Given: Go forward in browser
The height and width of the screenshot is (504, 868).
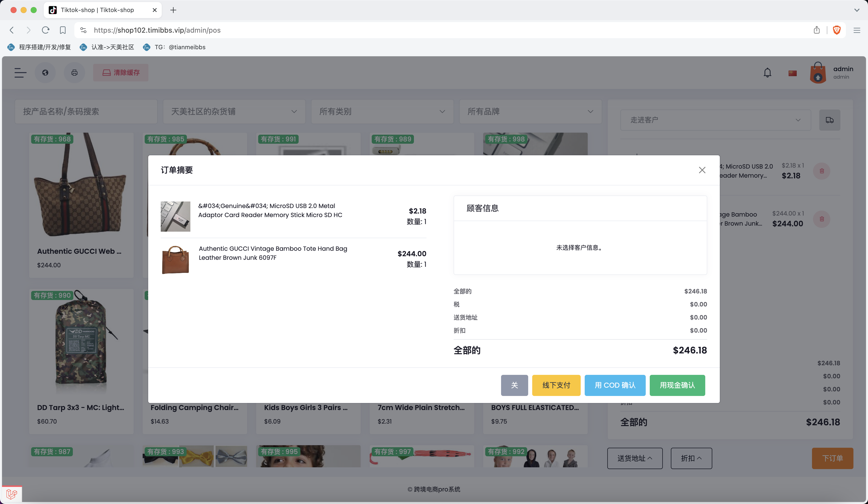Looking at the screenshot, I should point(29,30).
